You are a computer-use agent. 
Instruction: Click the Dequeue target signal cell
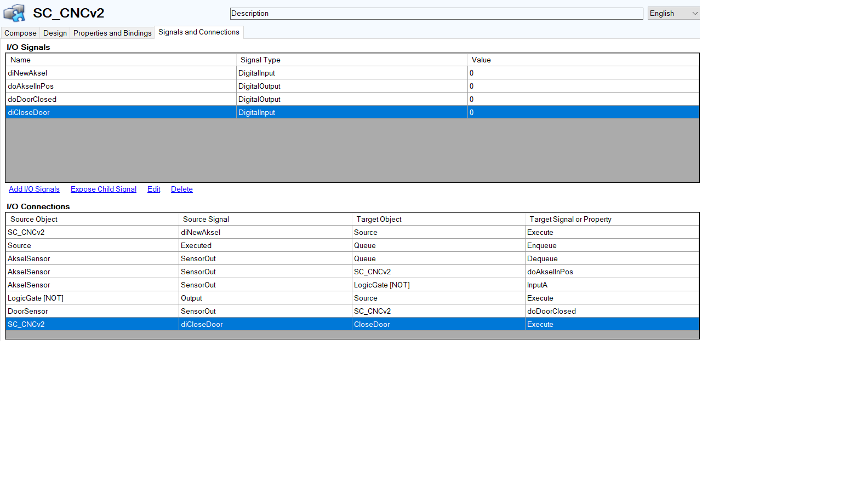tap(612, 258)
